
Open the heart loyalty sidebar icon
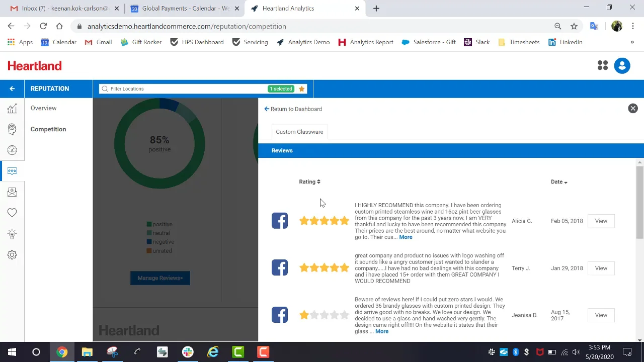[12, 213]
